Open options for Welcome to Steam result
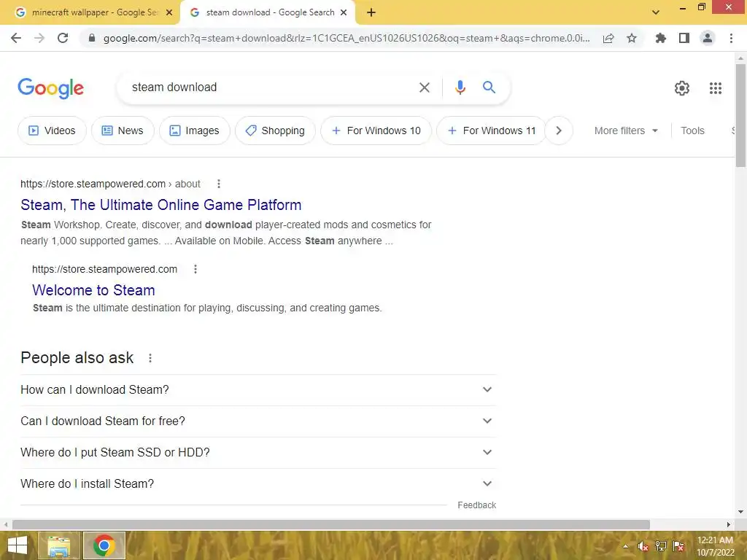Screen dimensions: 747x560 click(196, 269)
